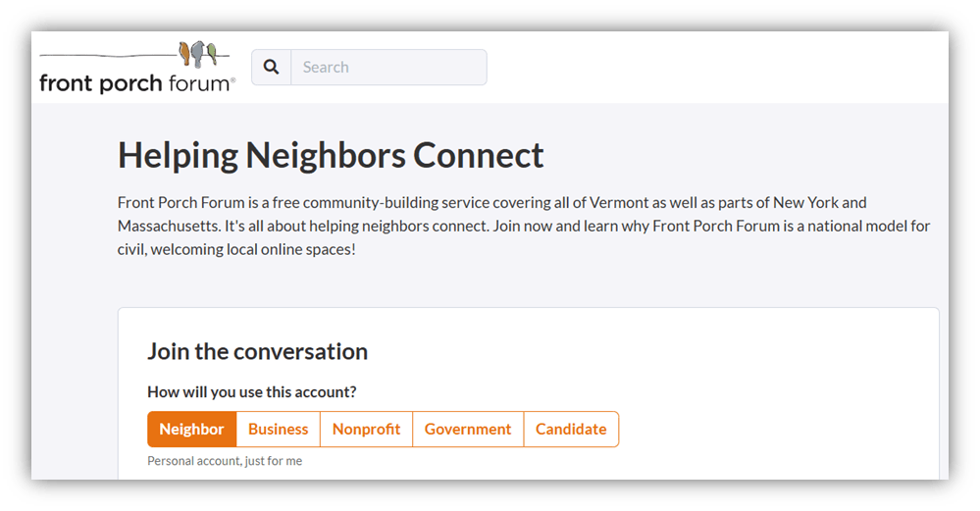Click the "Join the conversation" heading
980x511 pixels.
[257, 351]
